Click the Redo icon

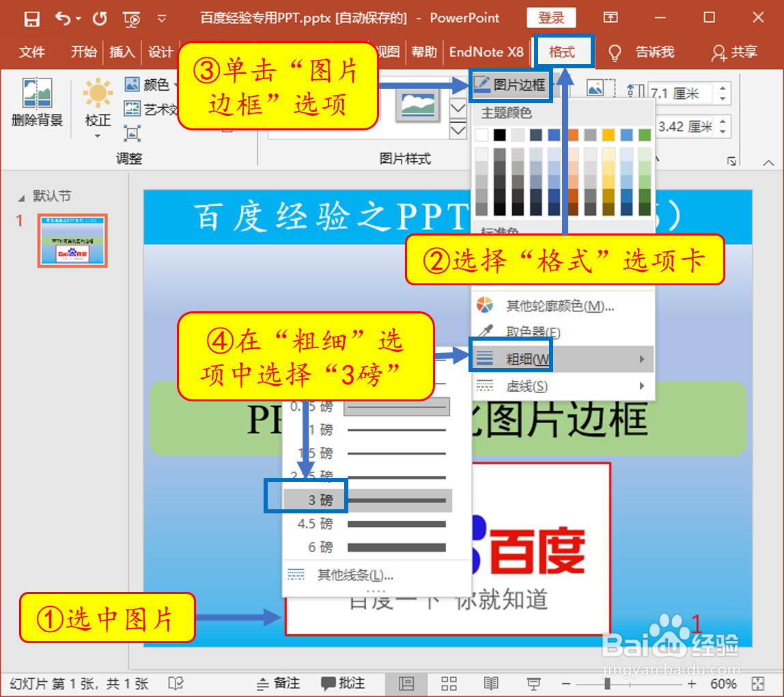click(x=100, y=18)
